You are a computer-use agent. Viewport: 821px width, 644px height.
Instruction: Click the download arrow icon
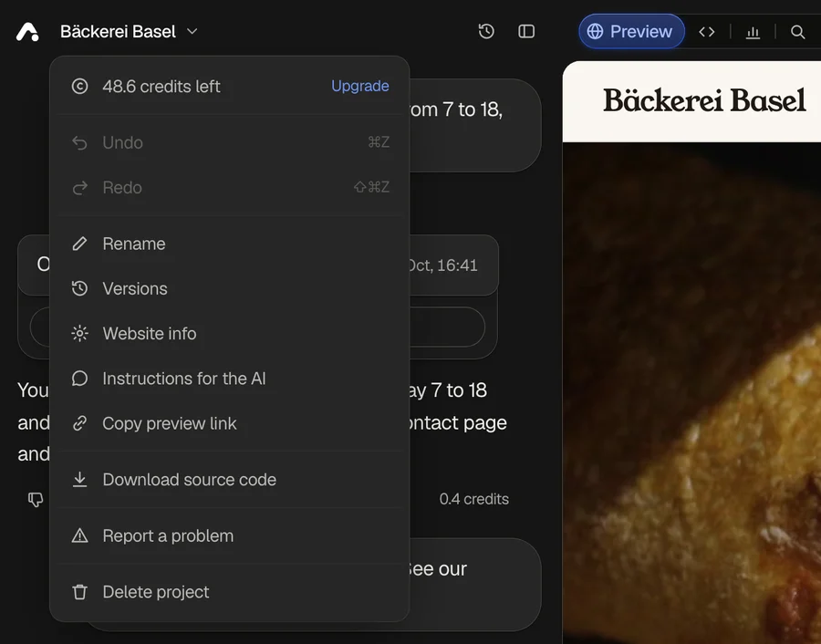pyautogui.click(x=79, y=480)
